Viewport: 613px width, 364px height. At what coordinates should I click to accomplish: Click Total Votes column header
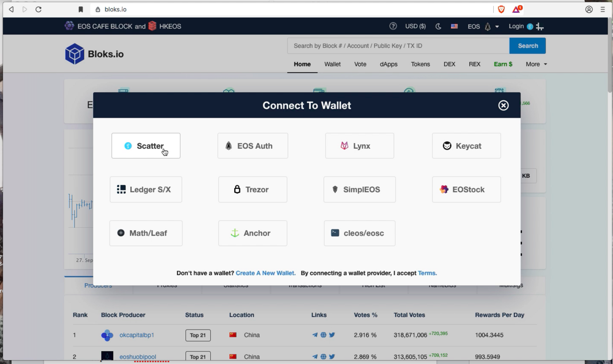[x=409, y=315]
